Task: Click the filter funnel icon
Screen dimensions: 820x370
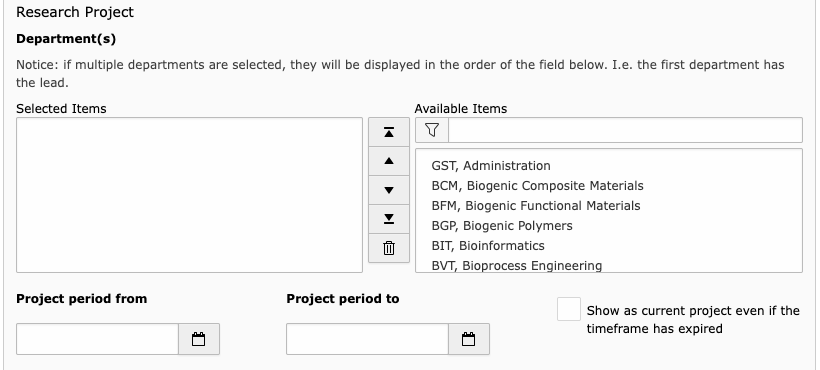Action: click(x=432, y=130)
